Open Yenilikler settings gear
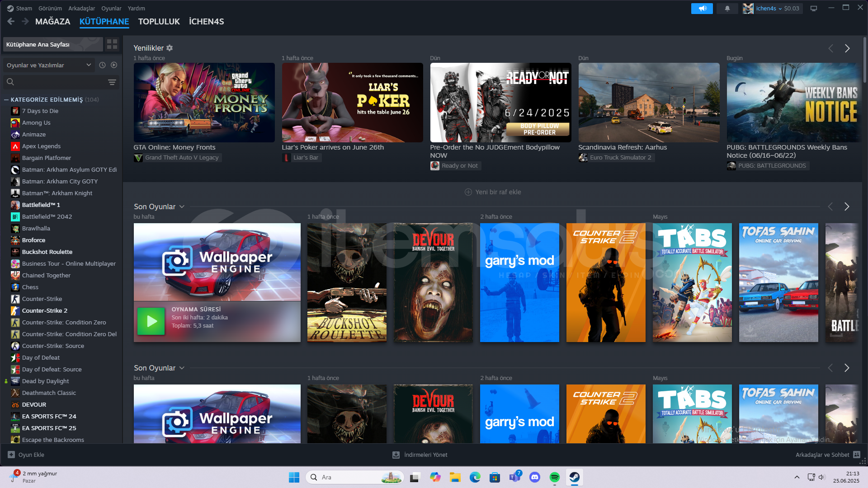 [170, 48]
